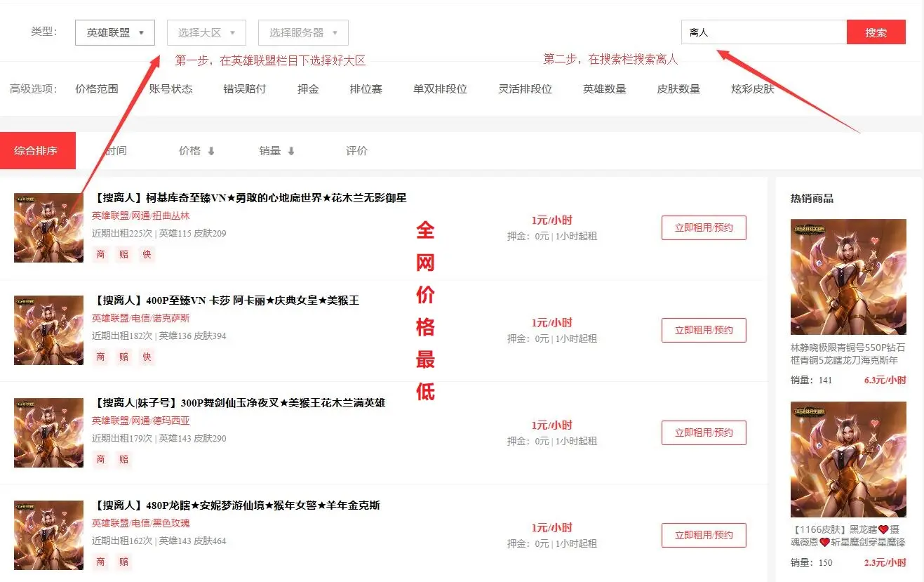Click server text 英雄联盟/网通/德玛西亚

pos(141,421)
